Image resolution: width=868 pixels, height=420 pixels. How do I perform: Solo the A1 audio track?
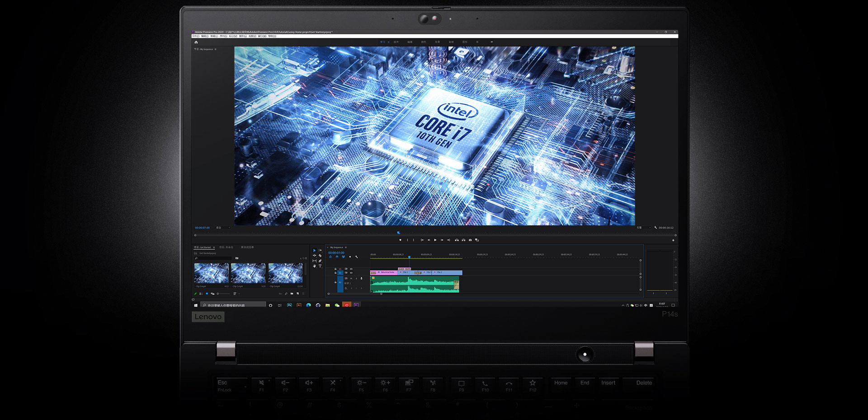click(x=356, y=278)
